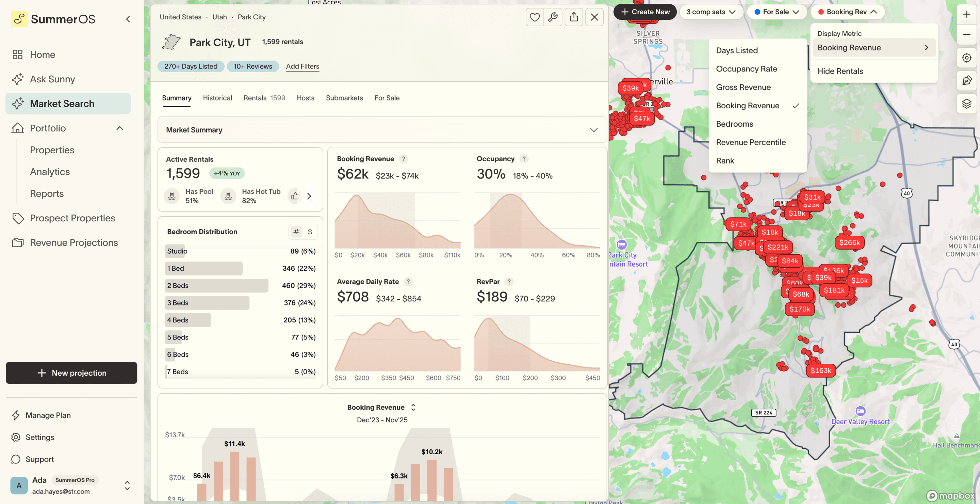Open Revenue Projections in the sidebar
The height and width of the screenshot is (504, 980).
pos(73,242)
